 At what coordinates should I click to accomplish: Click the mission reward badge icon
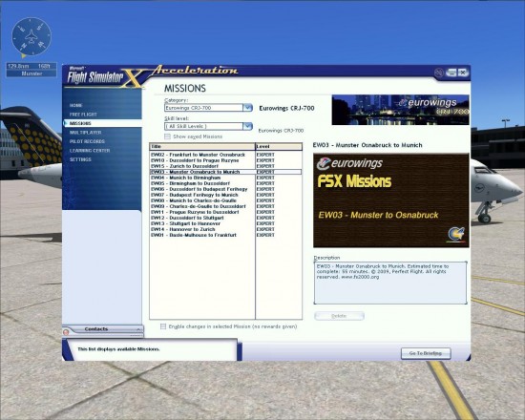pos(456,235)
